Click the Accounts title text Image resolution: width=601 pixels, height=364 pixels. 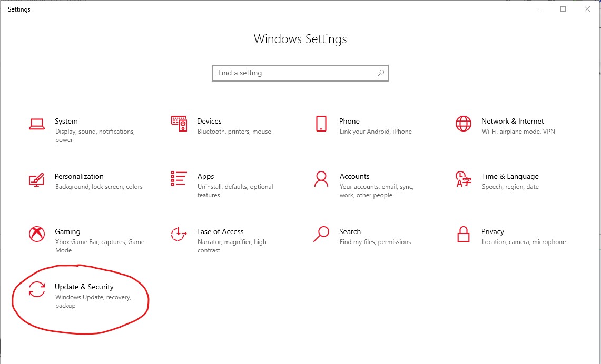[x=354, y=176]
